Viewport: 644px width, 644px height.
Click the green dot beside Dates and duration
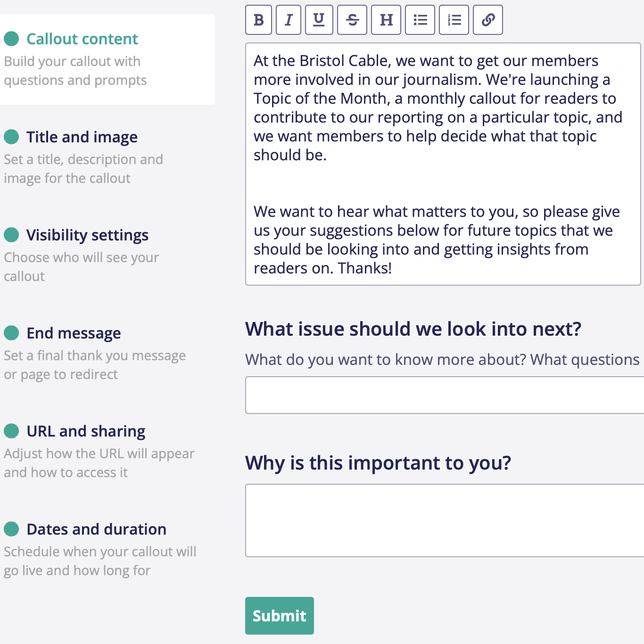11,529
